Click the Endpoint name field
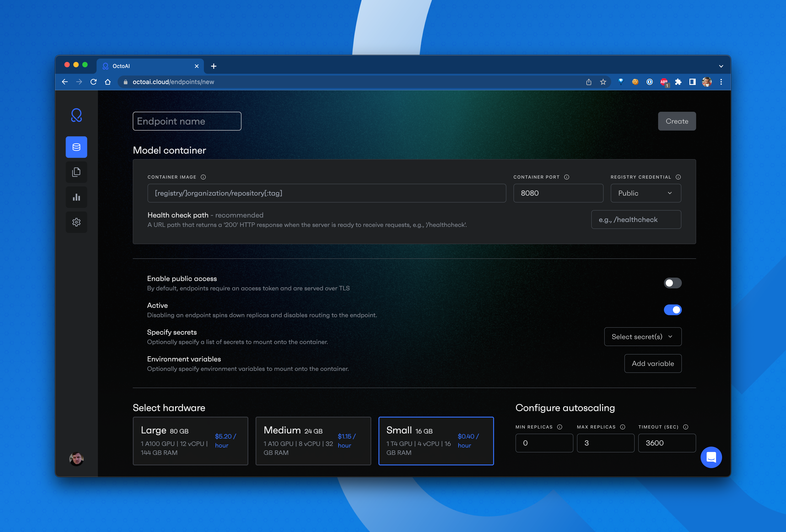This screenshot has height=532, width=786. 187,121
